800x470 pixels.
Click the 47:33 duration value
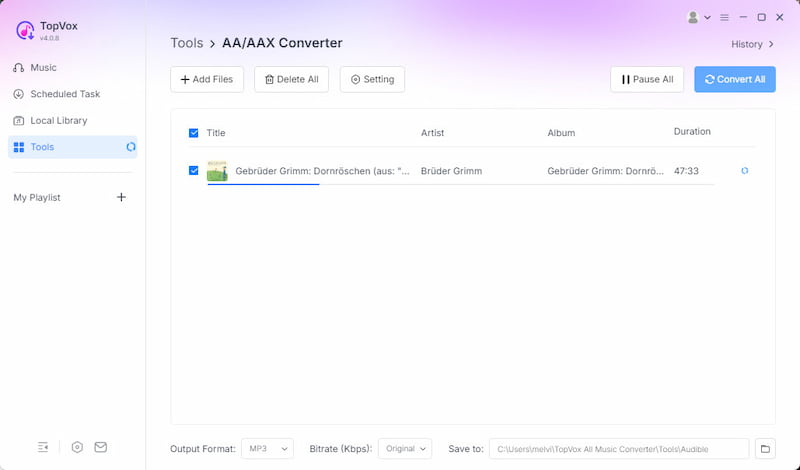click(686, 171)
